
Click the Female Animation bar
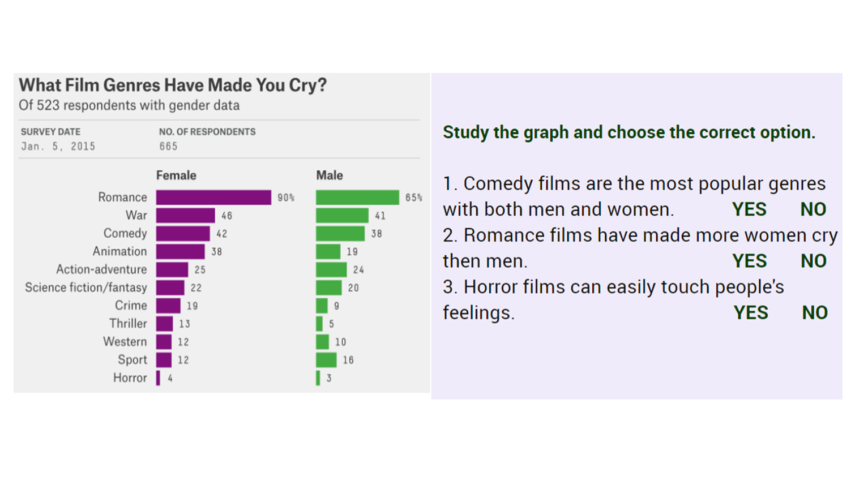pos(181,251)
